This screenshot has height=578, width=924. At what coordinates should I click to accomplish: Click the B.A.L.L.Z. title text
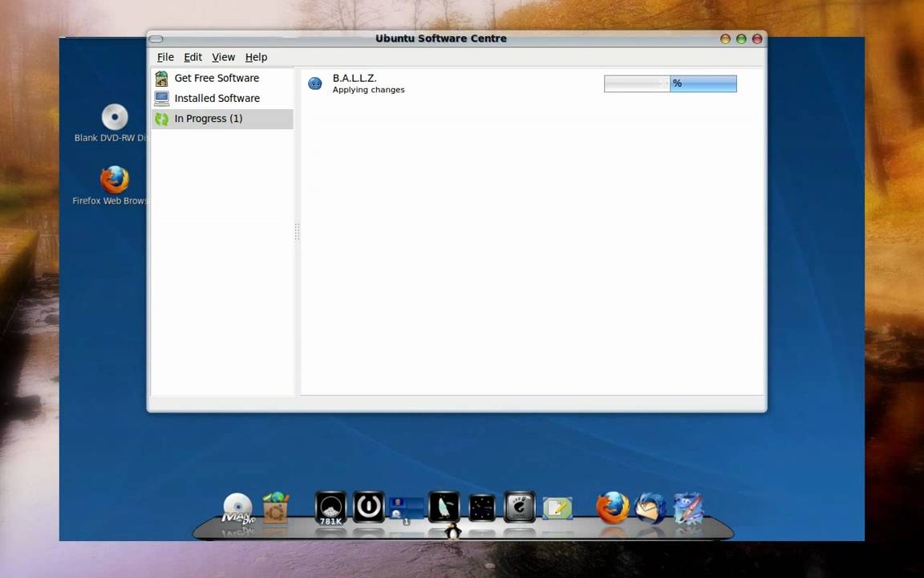click(355, 78)
